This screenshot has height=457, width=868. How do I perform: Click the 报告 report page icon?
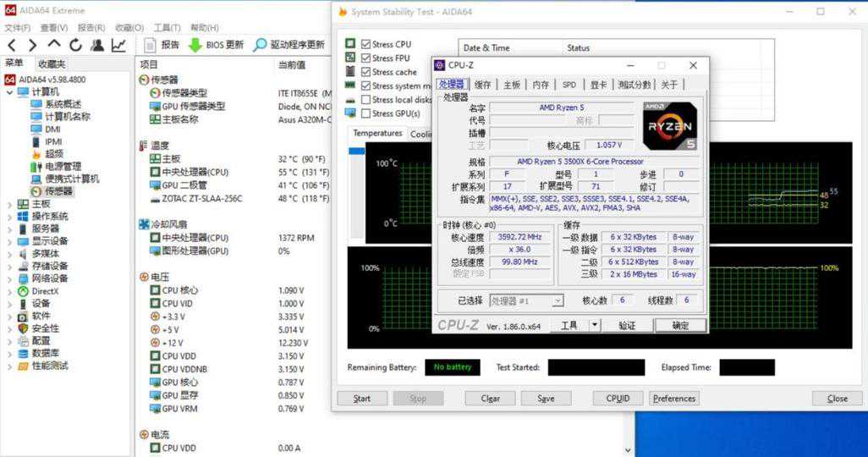point(150,46)
